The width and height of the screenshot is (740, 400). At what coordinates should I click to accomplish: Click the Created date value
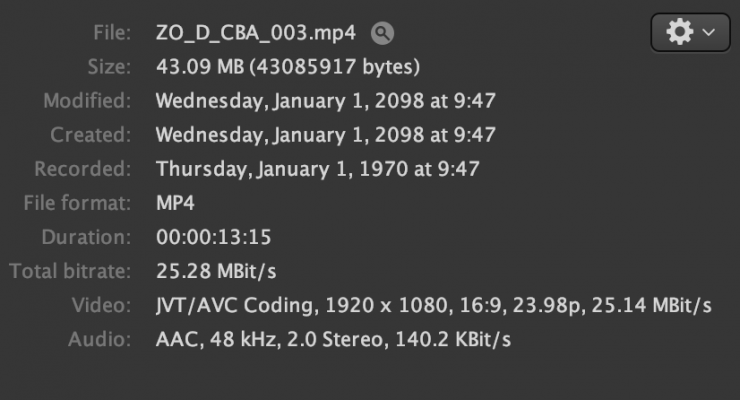coord(326,135)
